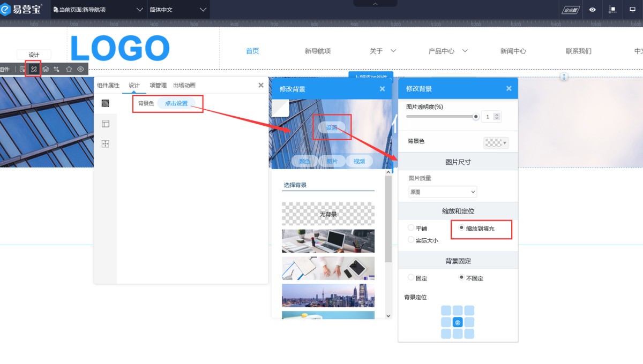643x364 pixels.
Task: Select the hatched background icon in design sidebar
Action: (106, 103)
